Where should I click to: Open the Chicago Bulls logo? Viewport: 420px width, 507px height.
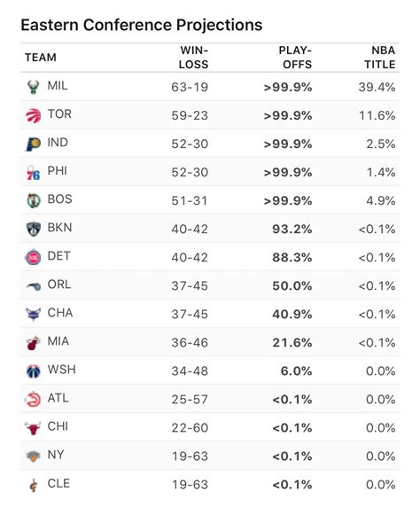[x=33, y=428]
